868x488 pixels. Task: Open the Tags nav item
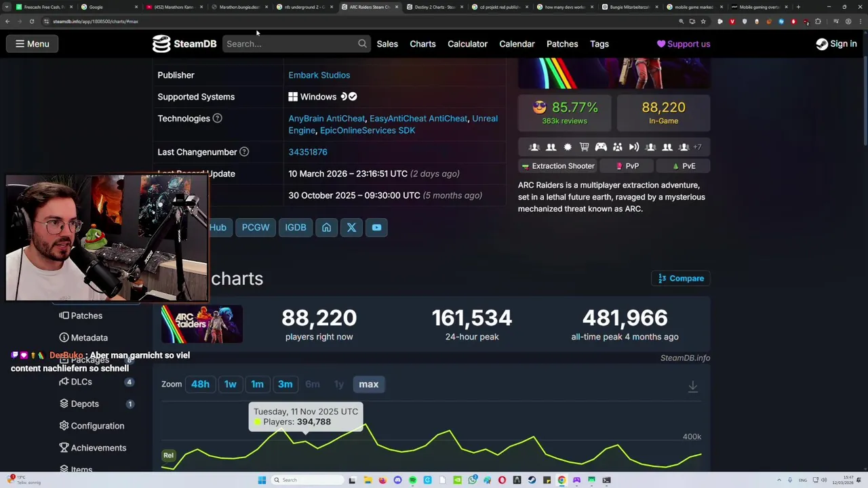tap(599, 44)
